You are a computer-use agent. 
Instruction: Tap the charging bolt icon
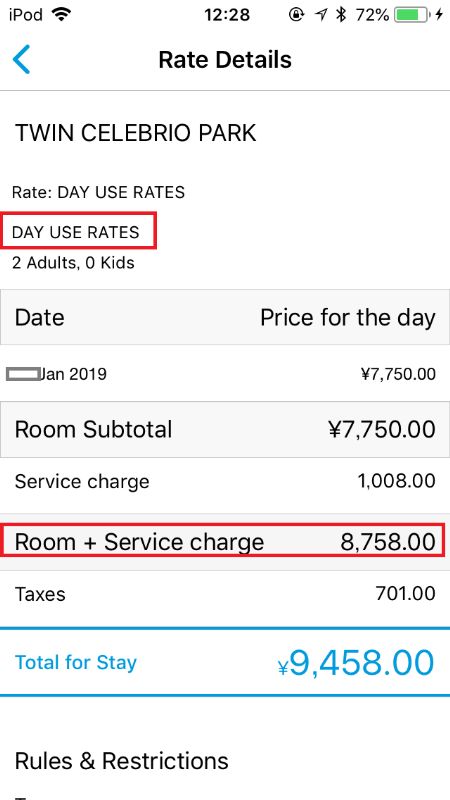439,15
